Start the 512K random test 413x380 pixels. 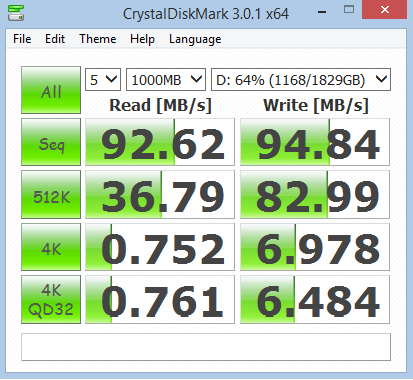click(x=51, y=194)
